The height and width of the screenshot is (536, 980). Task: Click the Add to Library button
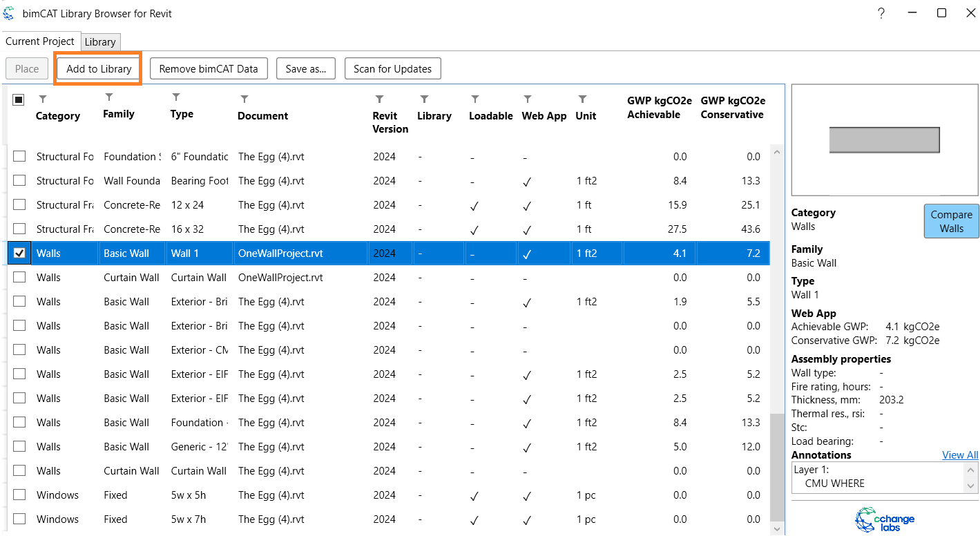click(x=99, y=68)
